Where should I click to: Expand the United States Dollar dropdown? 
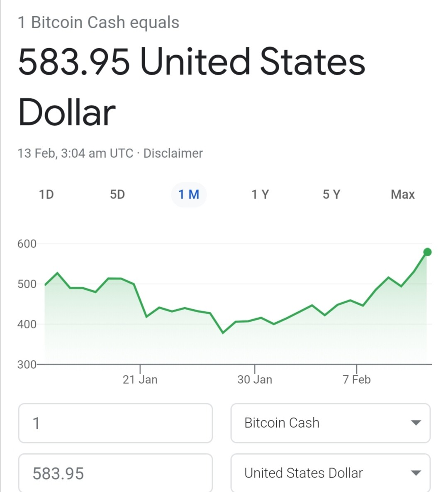click(331, 473)
